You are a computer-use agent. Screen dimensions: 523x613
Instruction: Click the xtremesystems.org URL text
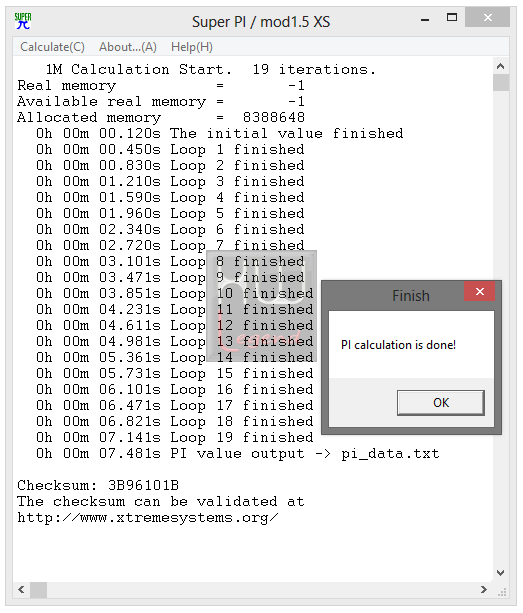148,518
